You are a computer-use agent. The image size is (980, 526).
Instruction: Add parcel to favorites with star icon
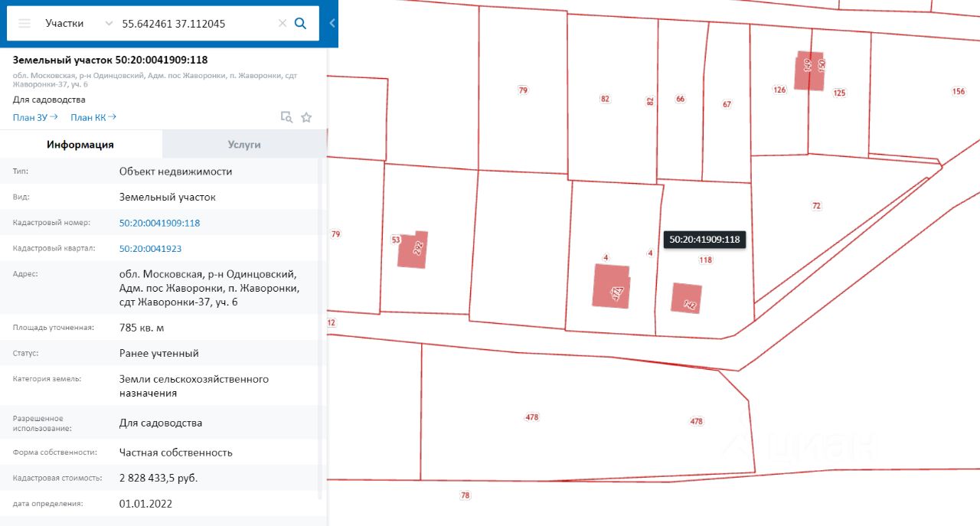point(306,117)
